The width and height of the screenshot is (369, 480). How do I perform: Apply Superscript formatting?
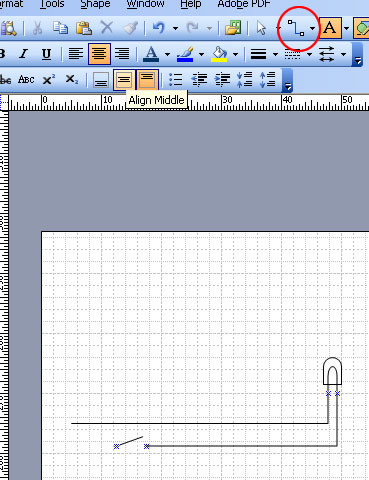point(49,80)
